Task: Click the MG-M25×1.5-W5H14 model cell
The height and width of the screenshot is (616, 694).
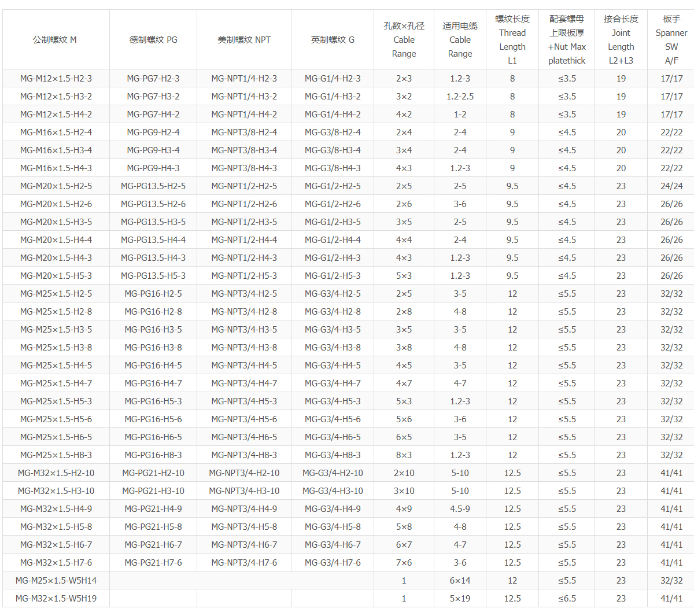Action: pos(56,581)
